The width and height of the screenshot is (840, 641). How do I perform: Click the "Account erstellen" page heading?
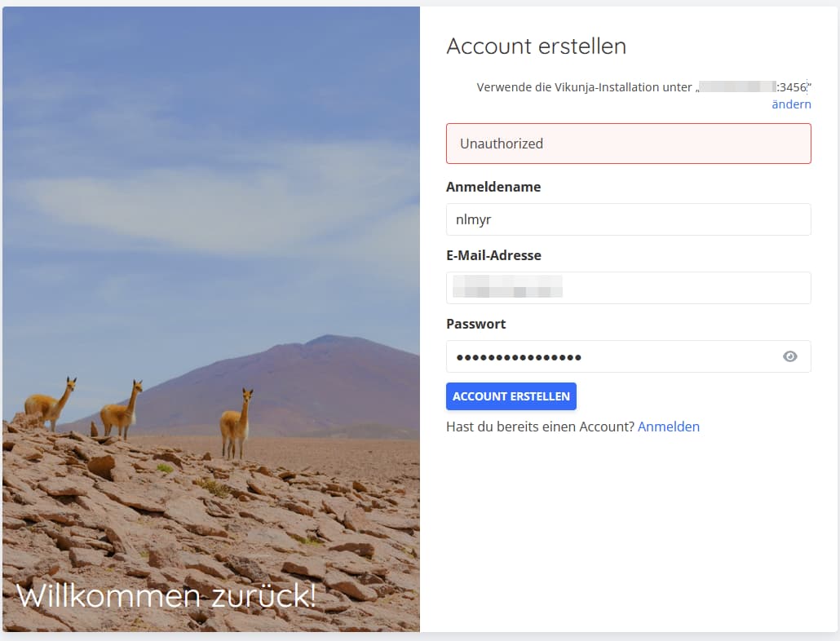[x=537, y=46]
